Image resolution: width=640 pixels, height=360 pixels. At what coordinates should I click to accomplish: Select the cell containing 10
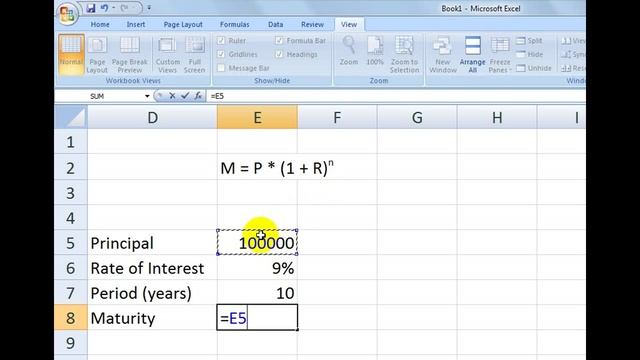257,293
